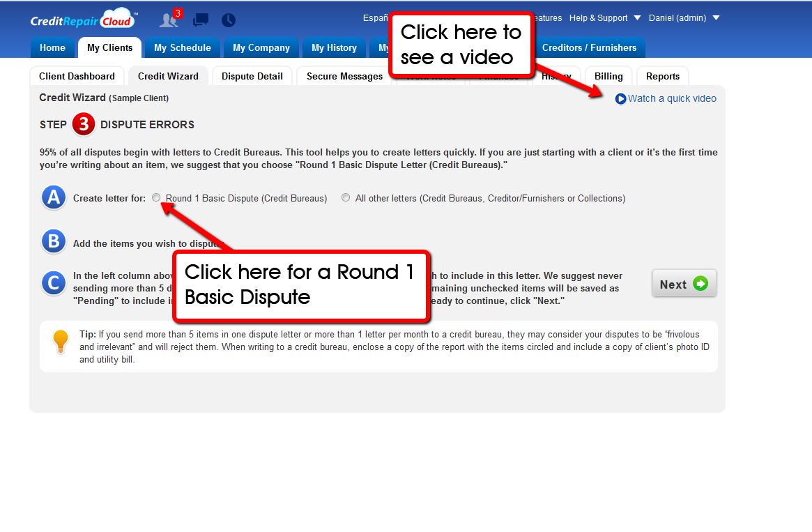812x532 pixels.
Task: Open the Reports sub-tab
Action: (x=662, y=76)
